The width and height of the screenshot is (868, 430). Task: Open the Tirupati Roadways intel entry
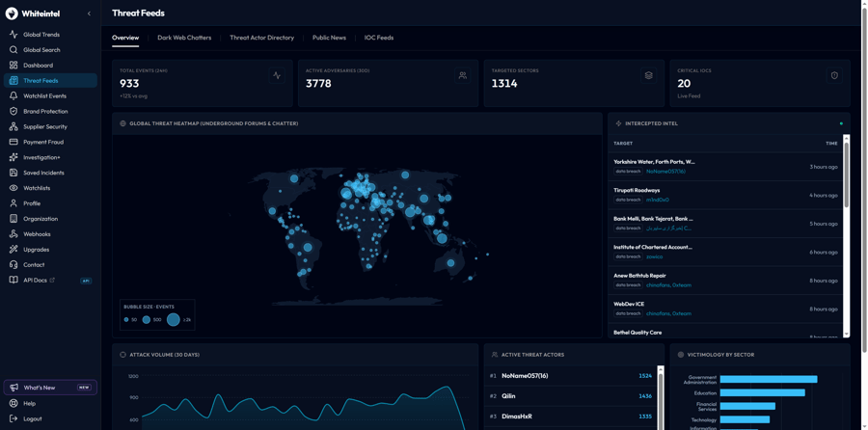pos(725,195)
